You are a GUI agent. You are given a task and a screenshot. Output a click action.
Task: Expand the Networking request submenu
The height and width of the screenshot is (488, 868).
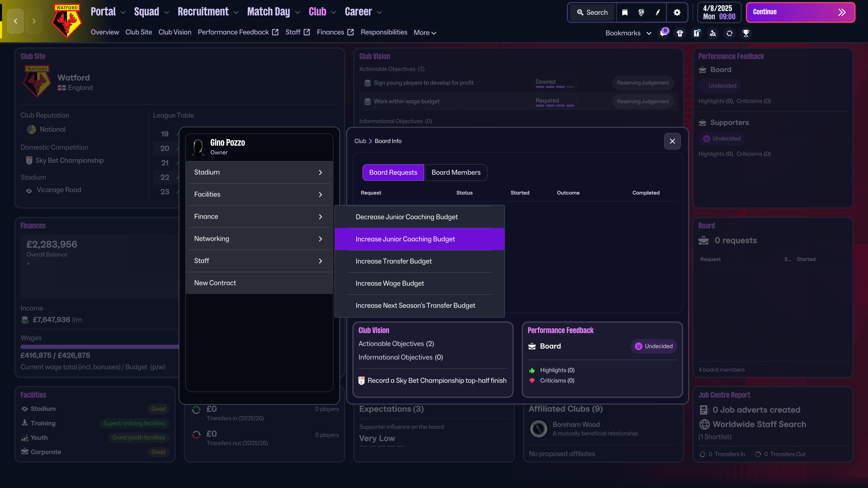tap(258, 239)
